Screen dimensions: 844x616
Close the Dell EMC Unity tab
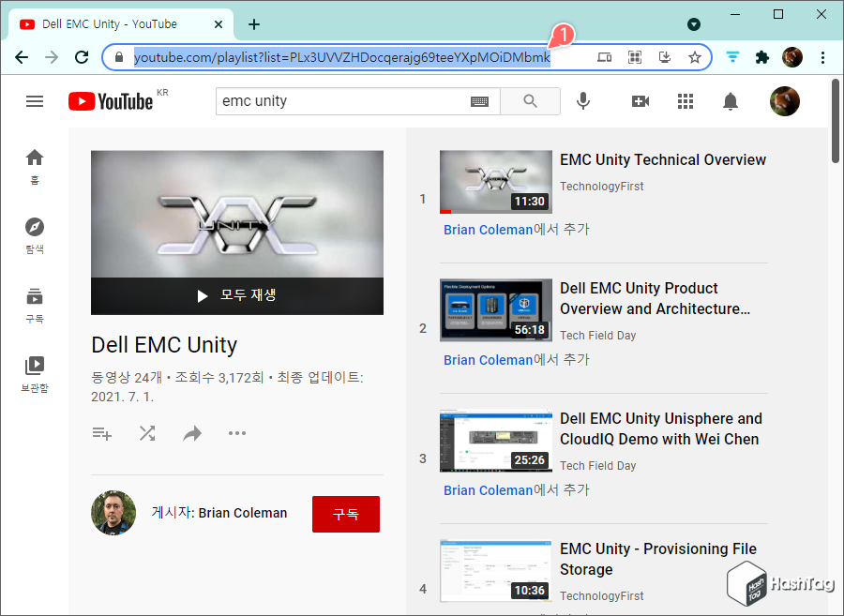218,24
